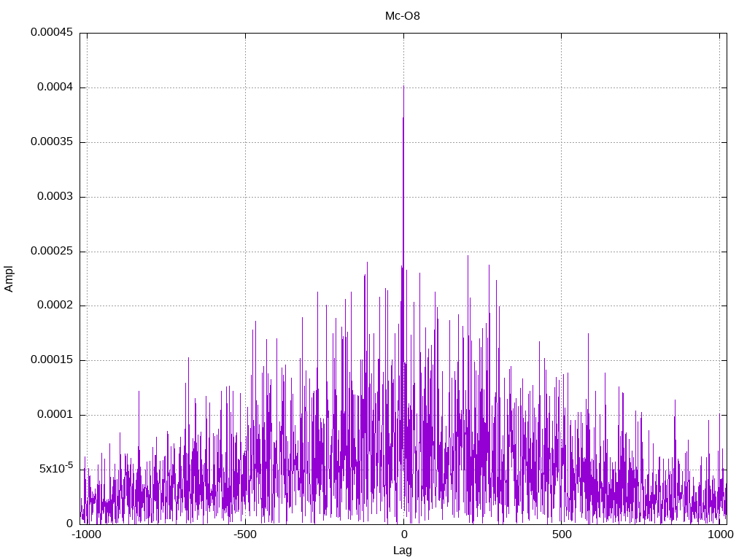Click the 0.00025 y-axis tick label
747x560 pixels.
pyautogui.click(x=52, y=251)
